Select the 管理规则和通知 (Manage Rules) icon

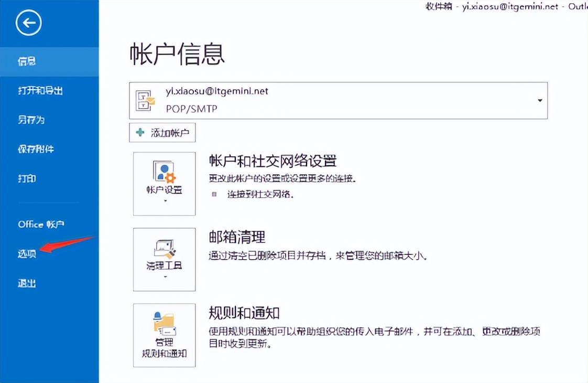pos(164,325)
